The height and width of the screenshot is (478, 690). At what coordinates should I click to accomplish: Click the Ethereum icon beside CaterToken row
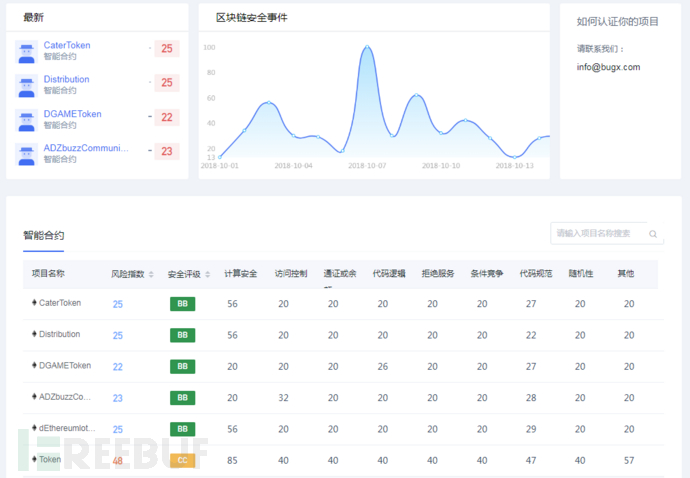point(34,302)
